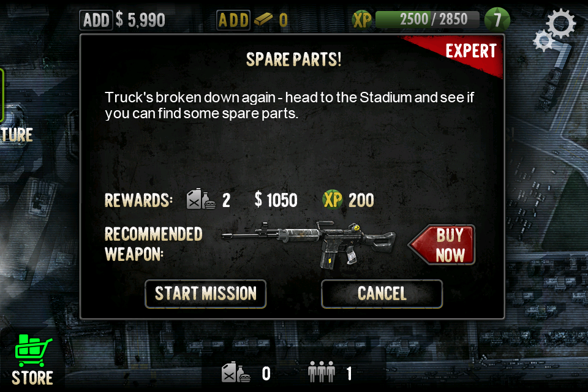The height and width of the screenshot is (392, 588).
Task: Open the settings gears icon
Action: click(x=554, y=30)
